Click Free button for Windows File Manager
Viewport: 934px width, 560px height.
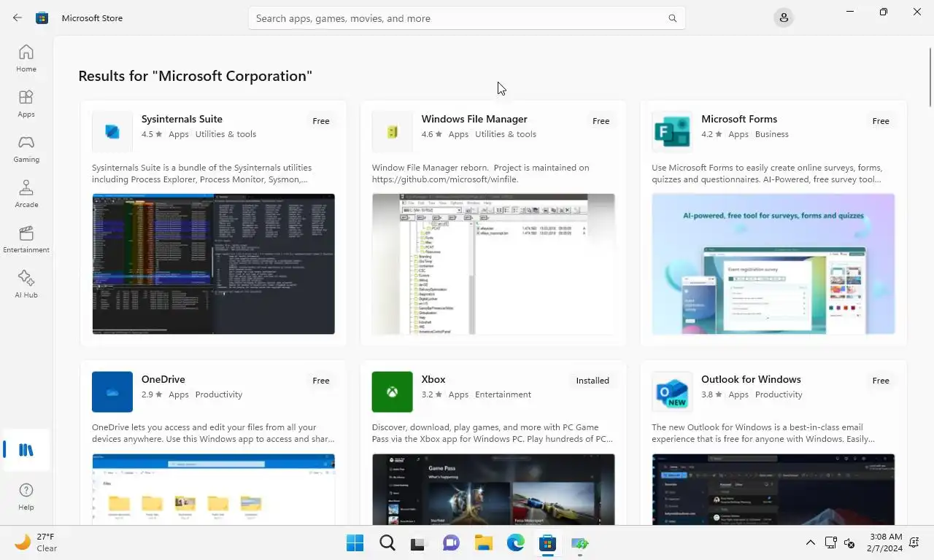(601, 121)
